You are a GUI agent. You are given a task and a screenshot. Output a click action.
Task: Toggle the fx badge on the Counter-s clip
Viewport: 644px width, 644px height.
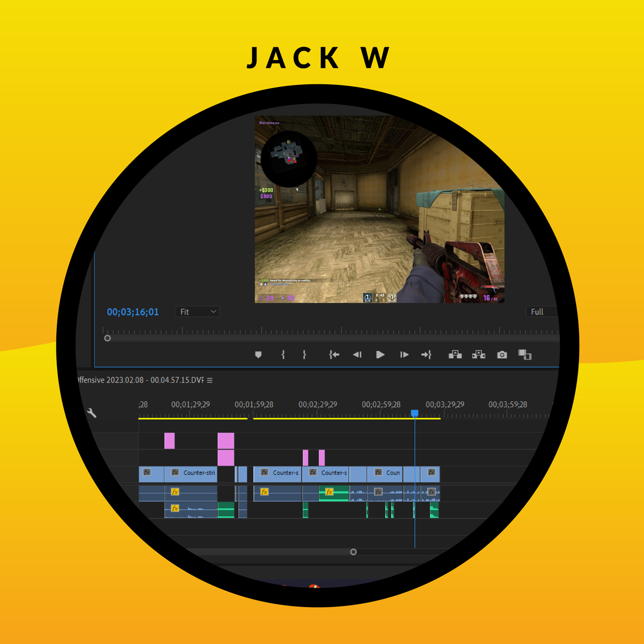264,473
